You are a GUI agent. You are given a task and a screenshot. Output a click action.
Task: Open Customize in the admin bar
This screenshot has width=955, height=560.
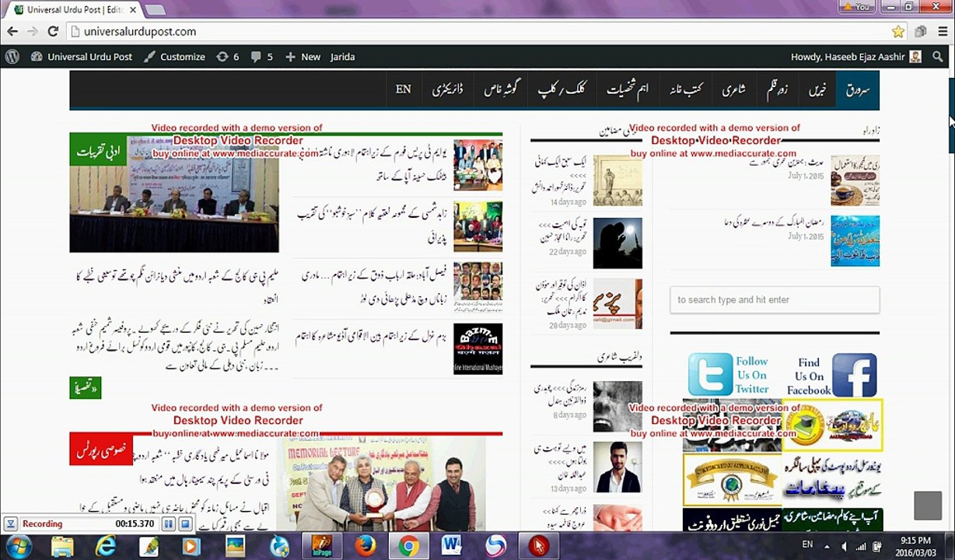click(x=175, y=57)
